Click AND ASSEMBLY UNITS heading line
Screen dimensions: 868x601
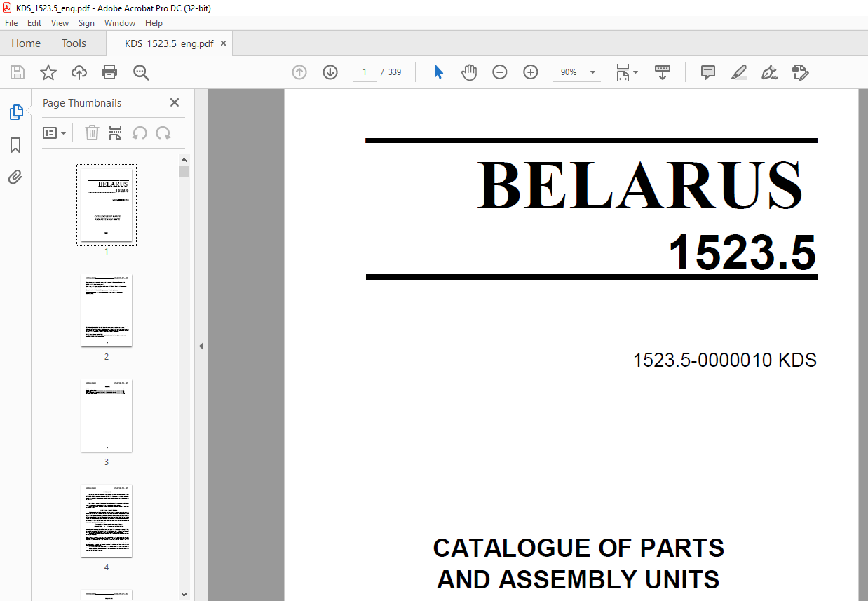pyautogui.click(x=578, y=580)
